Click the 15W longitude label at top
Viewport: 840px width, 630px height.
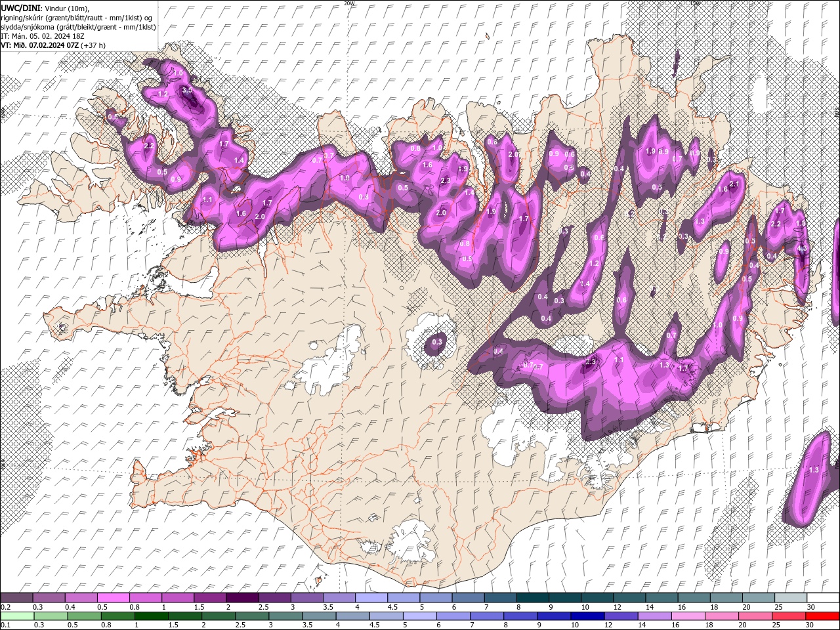(695, 3)
